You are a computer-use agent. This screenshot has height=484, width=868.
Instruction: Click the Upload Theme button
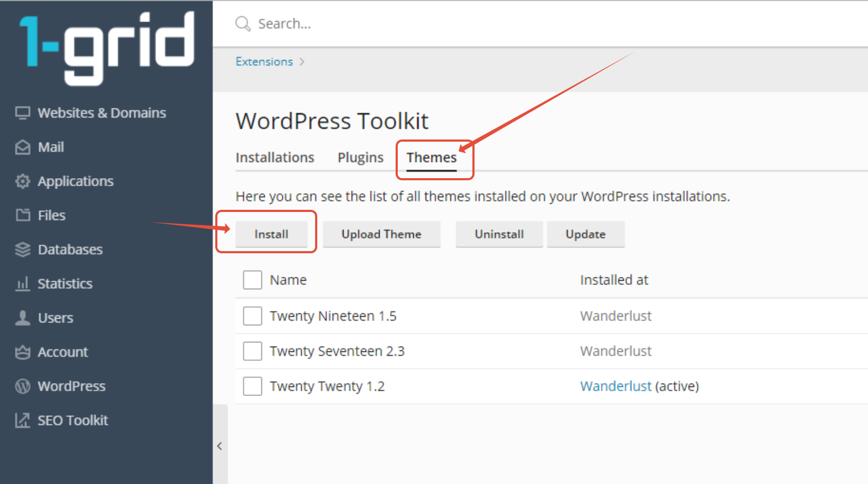click(382, 234)
